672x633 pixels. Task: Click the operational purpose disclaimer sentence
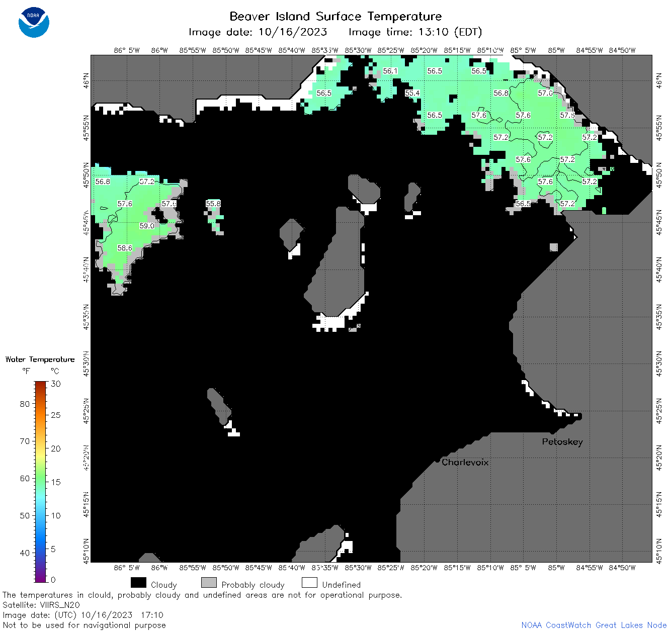click(202, 595)
